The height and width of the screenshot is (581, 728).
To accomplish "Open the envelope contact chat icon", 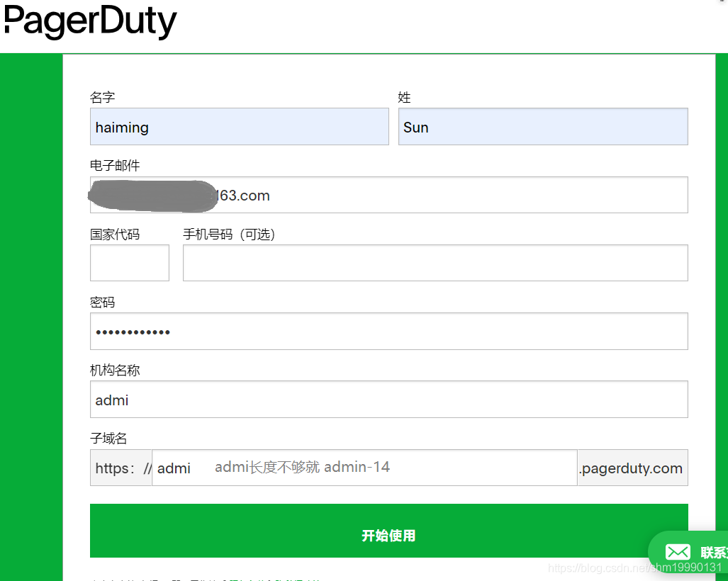I will click(678, 552).
